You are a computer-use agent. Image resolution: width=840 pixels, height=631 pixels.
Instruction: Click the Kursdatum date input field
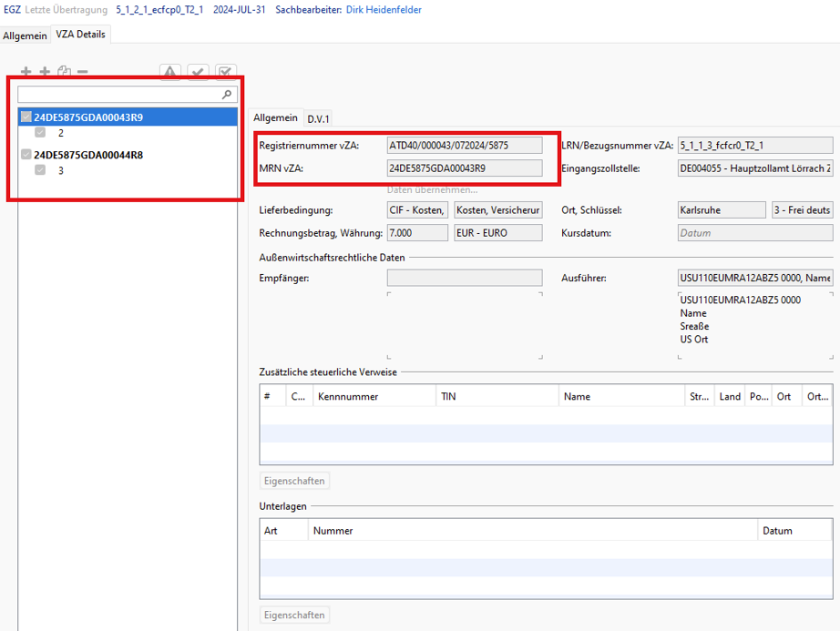coord(755,233)
